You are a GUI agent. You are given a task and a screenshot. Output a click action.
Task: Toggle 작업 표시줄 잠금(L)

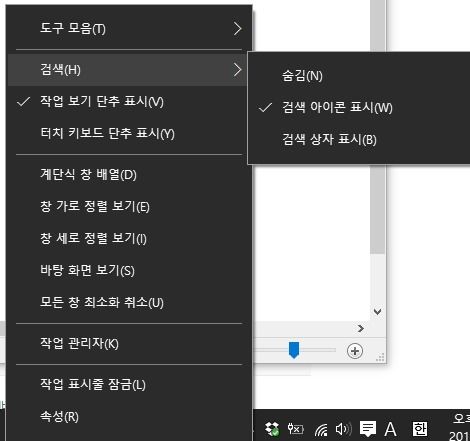tap(129, 385)
